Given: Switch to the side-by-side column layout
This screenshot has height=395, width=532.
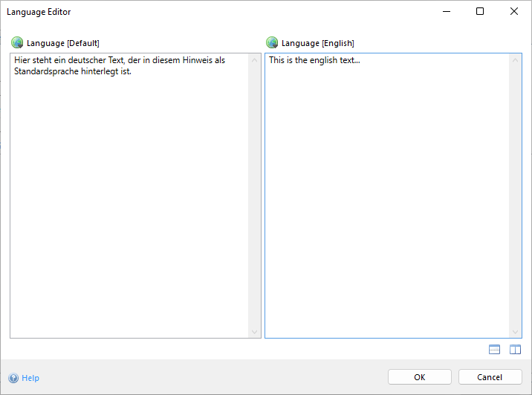Looking at the screenshot, I should point(515,350).
